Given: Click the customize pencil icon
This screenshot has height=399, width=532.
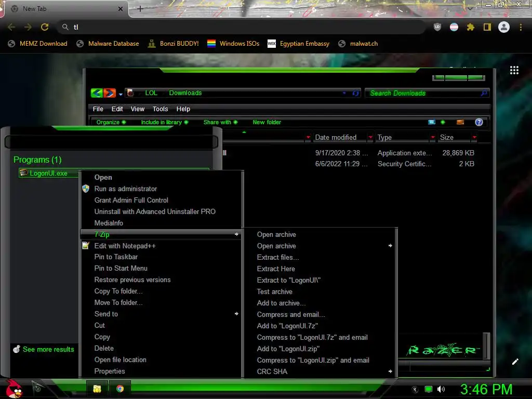Looking at the screenshot, I should pyautogui.click(x=515, y=362).
